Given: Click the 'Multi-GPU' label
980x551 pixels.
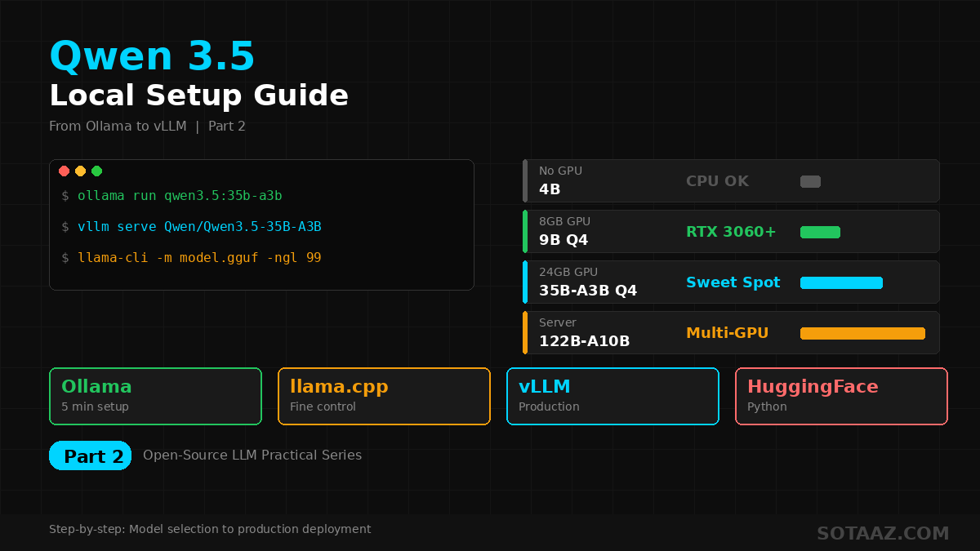Looking at the screenshot, I should tap(727, 333).
